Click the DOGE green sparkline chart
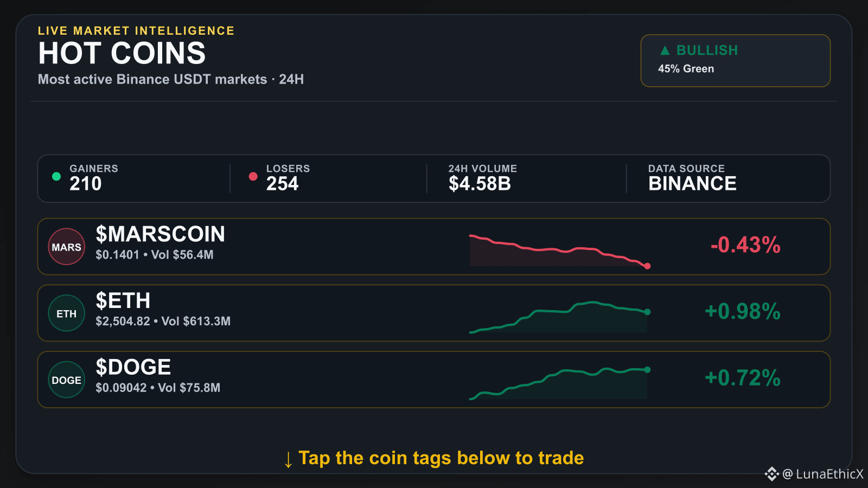This screenshot has width=868, height=488. pos(560,384)
